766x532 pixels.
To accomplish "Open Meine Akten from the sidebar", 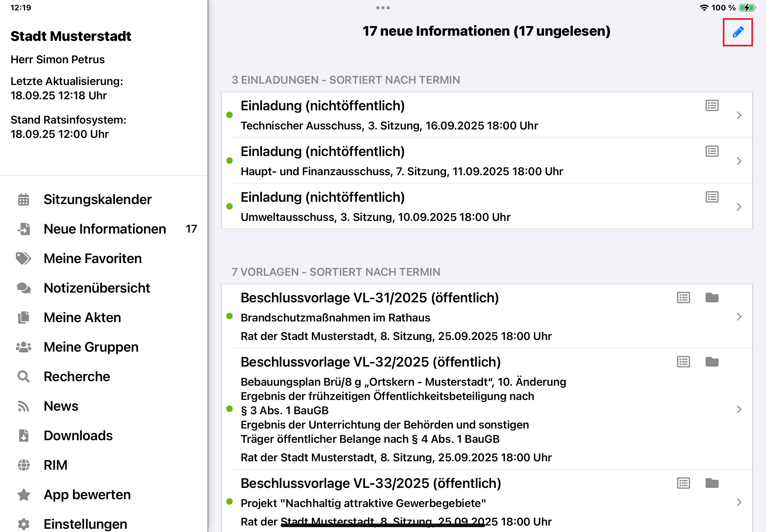I will pyautogui.click(x=82, y=317).
